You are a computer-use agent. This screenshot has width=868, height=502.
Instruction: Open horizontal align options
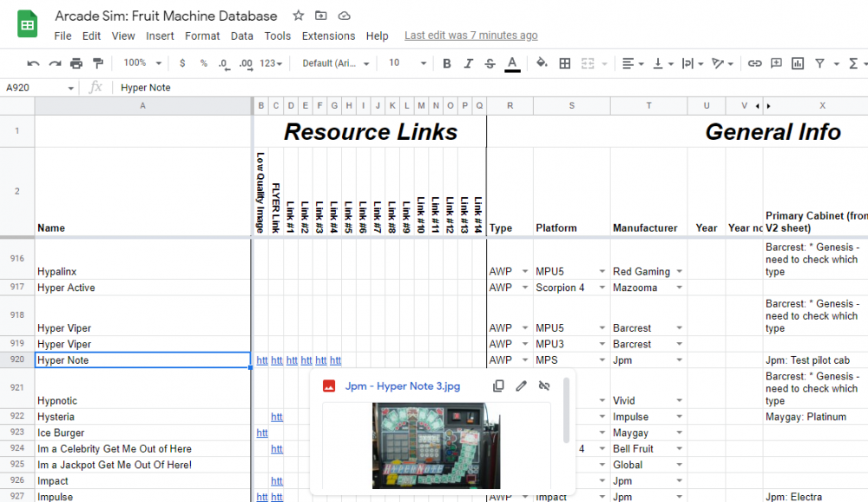point(633,63)
